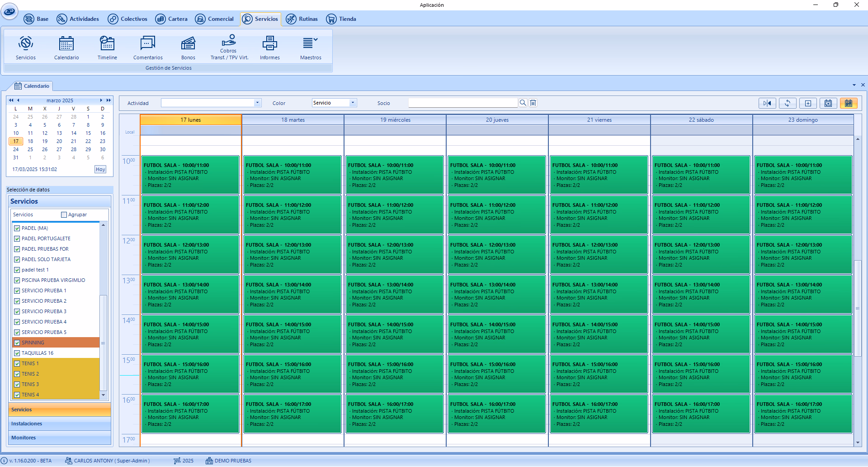
Task: Switch to the Comercial ribbon tab
Action: (x=215, y=19)
